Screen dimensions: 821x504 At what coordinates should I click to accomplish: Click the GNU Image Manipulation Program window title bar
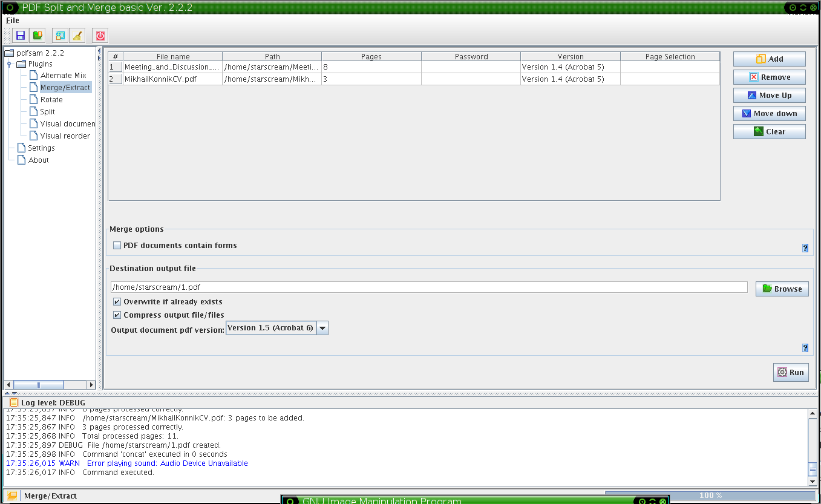tap(476, 500)
